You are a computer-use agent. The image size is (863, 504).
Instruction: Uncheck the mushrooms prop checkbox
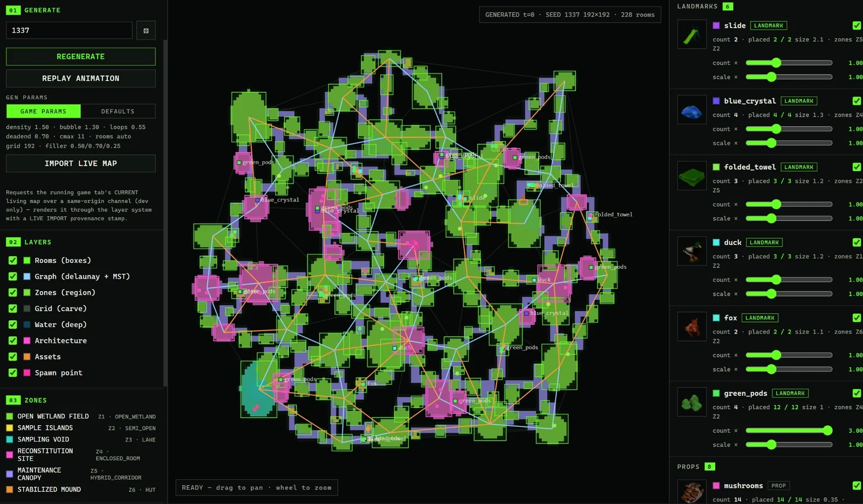857,486
